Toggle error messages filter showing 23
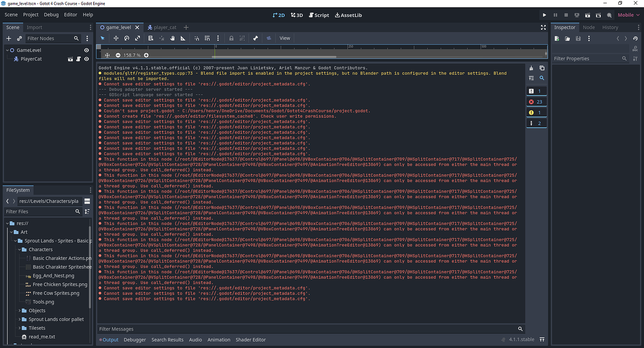The width and height of the screenshot is (644, 348). pyautogui.click(x=536, y=102)
